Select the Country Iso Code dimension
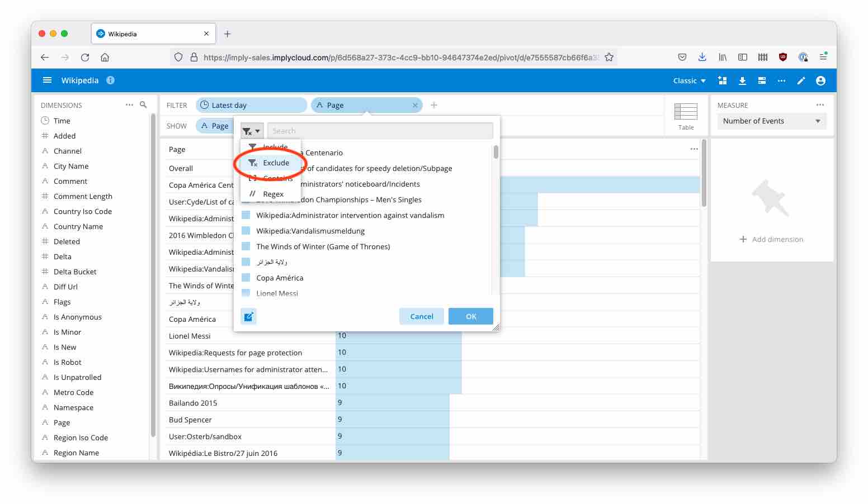The height and width of the screenshot is (504, 868). pos(83,211)
